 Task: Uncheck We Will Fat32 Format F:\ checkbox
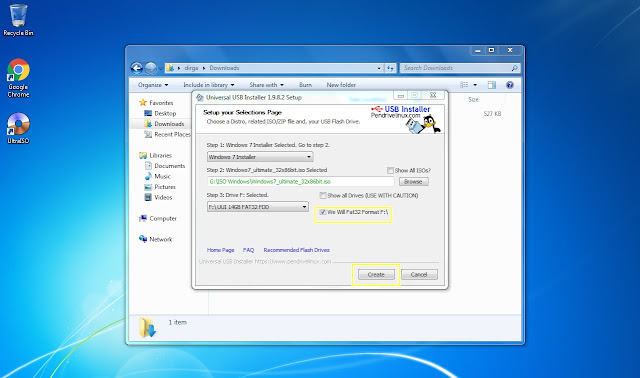pos(323,212)
